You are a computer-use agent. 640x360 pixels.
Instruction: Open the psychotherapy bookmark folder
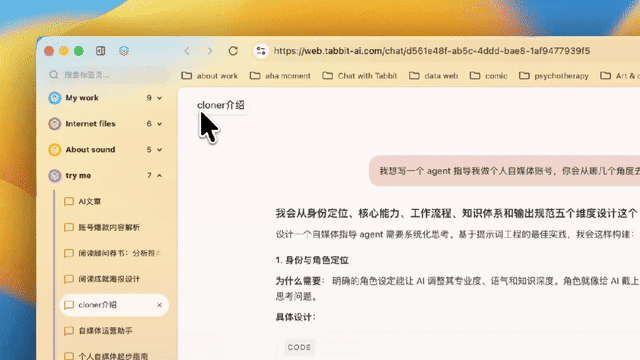pyautogui.click(x=553, y=76)
